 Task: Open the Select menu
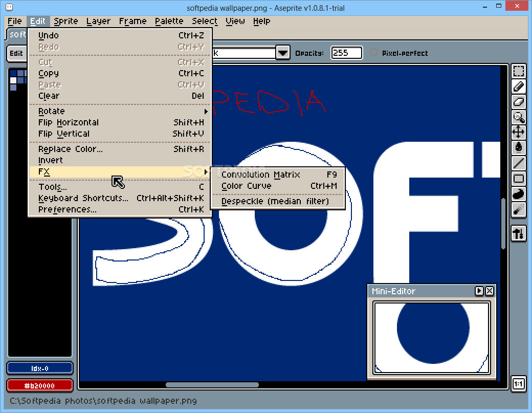coord(205,21)
